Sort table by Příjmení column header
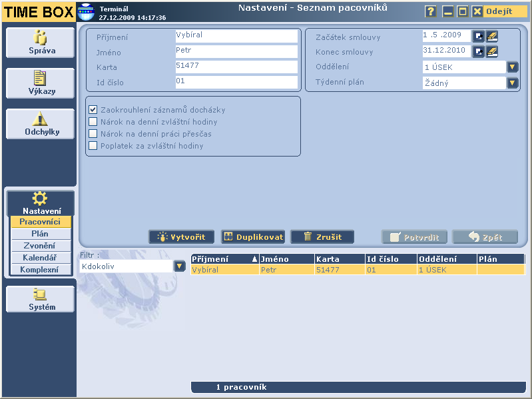 point(224,259)
